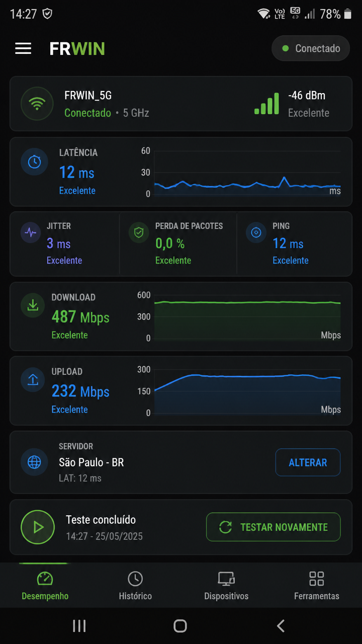Image resolution: width=362 pixels, height=644 pixels.
Task: Tap the status bar Wi-Fi icon
Action: [263, 14]
